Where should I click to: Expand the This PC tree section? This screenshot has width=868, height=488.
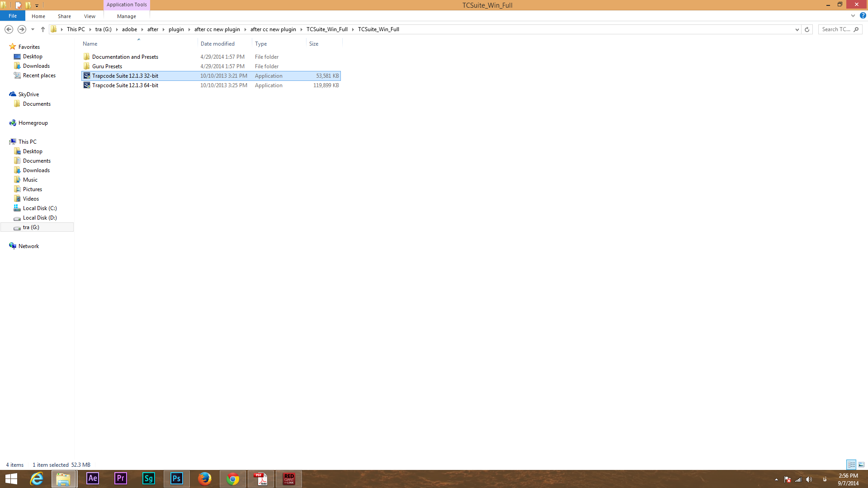pos(5,141)
